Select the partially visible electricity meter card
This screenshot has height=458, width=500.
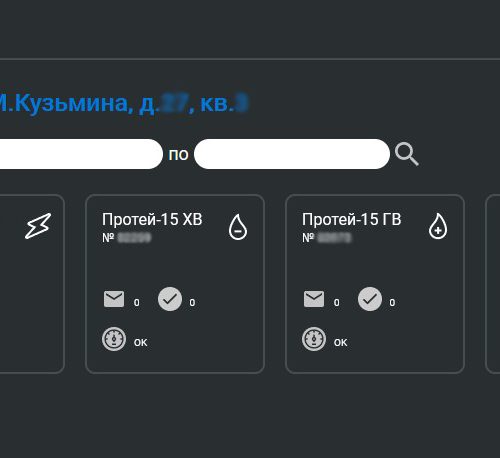pyautogui.click(x=32, y=284)
